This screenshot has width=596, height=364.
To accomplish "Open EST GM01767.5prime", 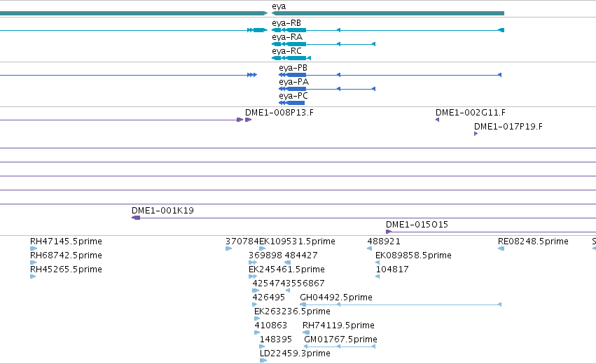I will [340, 339].
